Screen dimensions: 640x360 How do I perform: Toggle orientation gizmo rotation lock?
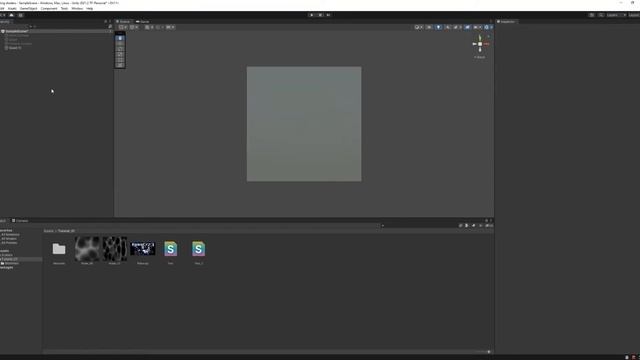point(489,36)
